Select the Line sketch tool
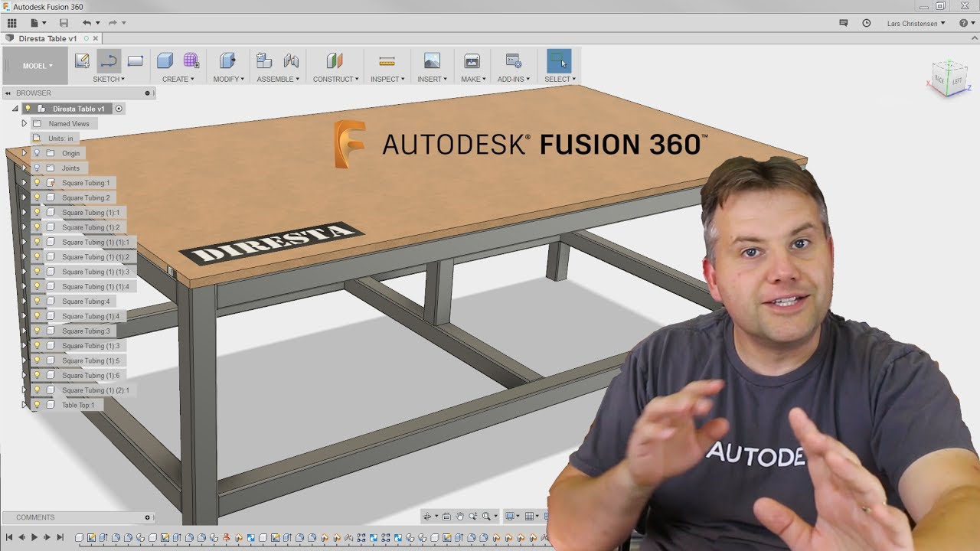This screenshot has width=980, height=551. coord(109,60)
